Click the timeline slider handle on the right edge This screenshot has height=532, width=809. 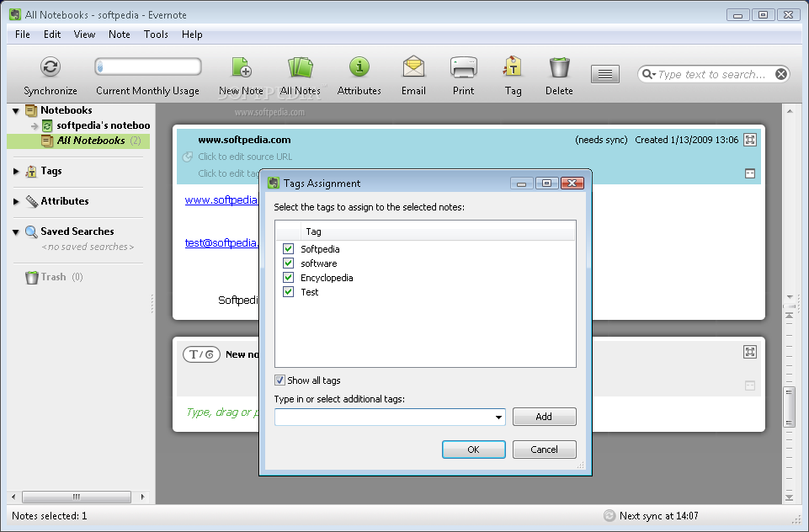tap(789, 407)
